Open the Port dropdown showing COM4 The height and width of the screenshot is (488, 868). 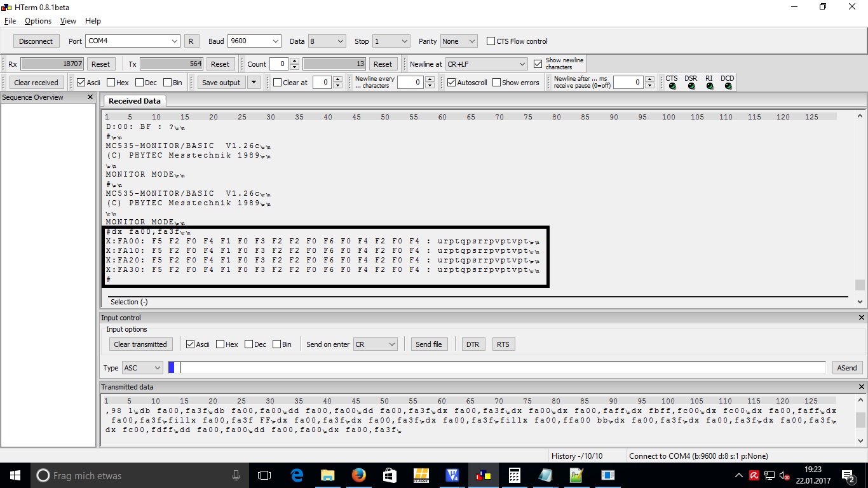coord(133,41)
